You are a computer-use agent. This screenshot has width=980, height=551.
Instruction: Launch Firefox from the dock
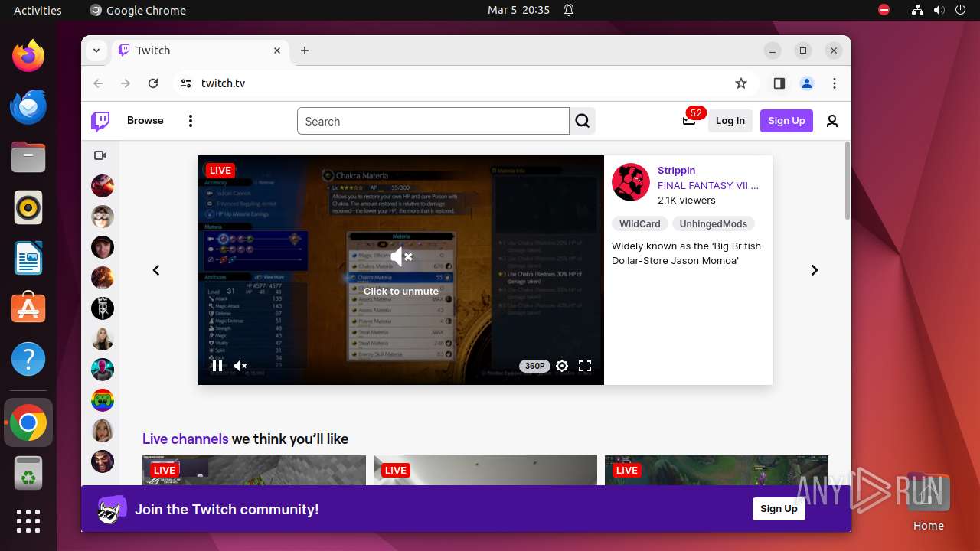[28, 56]
